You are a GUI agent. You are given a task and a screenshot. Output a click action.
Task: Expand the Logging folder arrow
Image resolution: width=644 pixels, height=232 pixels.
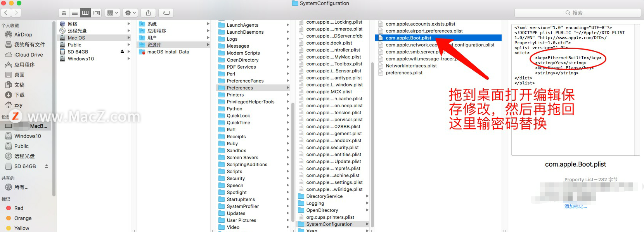[x=367, y=203]
